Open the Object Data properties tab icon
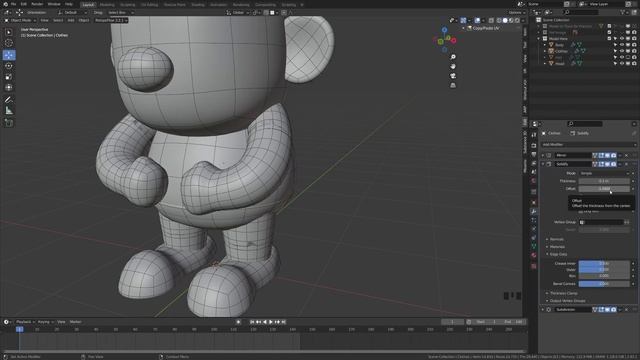 coord(534,246)
